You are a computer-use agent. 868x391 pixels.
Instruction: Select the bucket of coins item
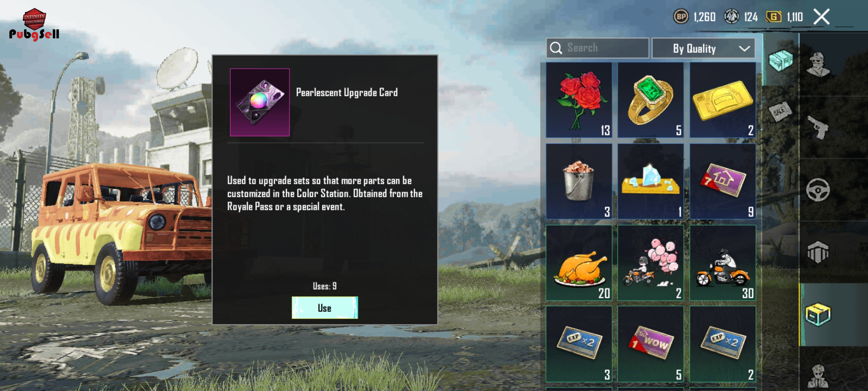(579, 181)
